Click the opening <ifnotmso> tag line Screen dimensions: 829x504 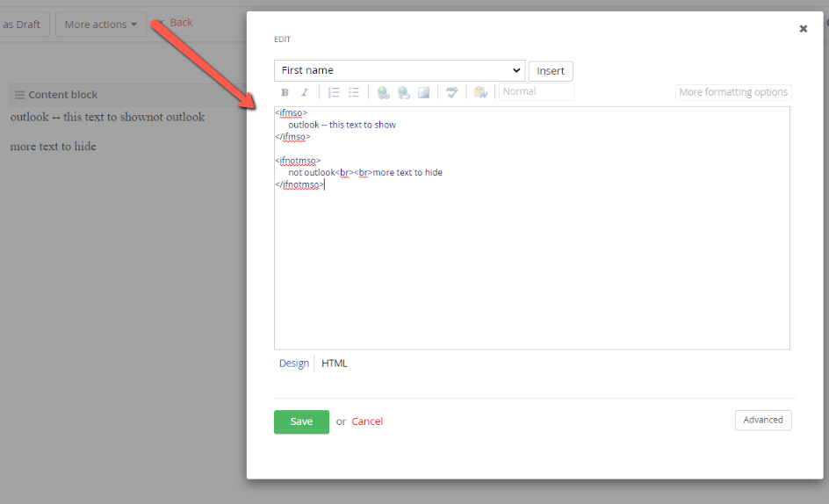click(x=298, y=160)
